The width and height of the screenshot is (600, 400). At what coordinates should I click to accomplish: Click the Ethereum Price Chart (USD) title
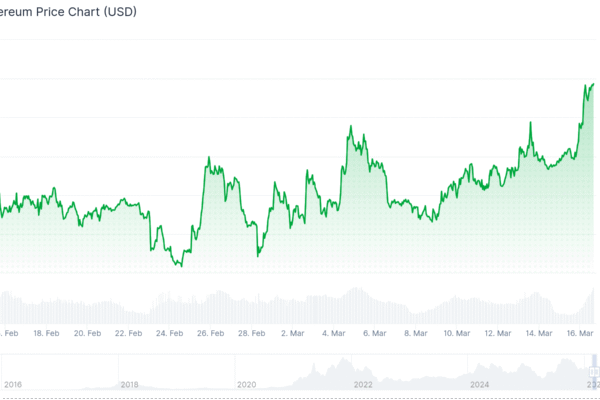[68, 13]
